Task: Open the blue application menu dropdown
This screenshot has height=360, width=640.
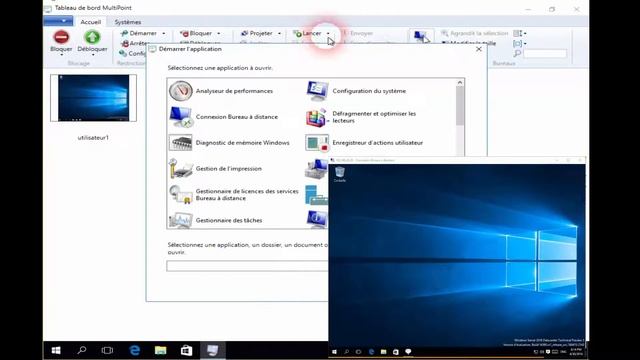Action: coord(58,20)
